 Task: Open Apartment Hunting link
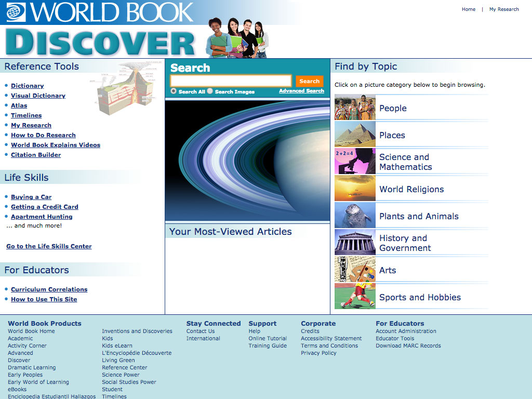pos(42,217)
